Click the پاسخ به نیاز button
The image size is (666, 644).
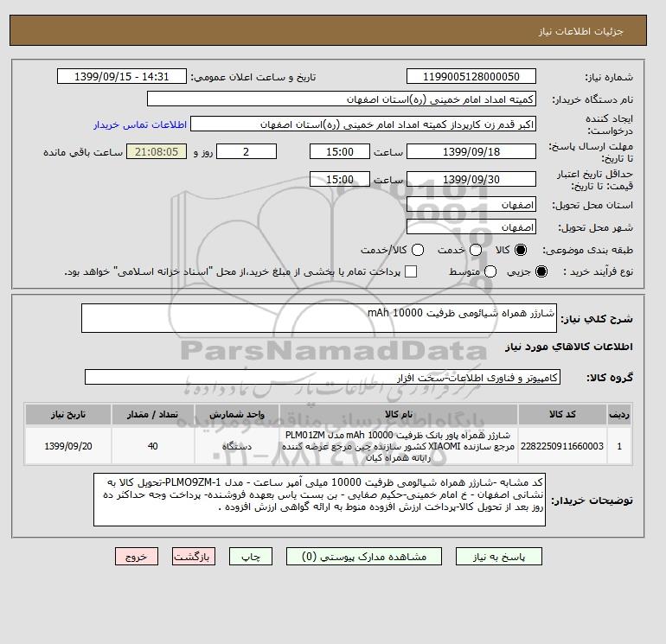click(x=499, y=557)
